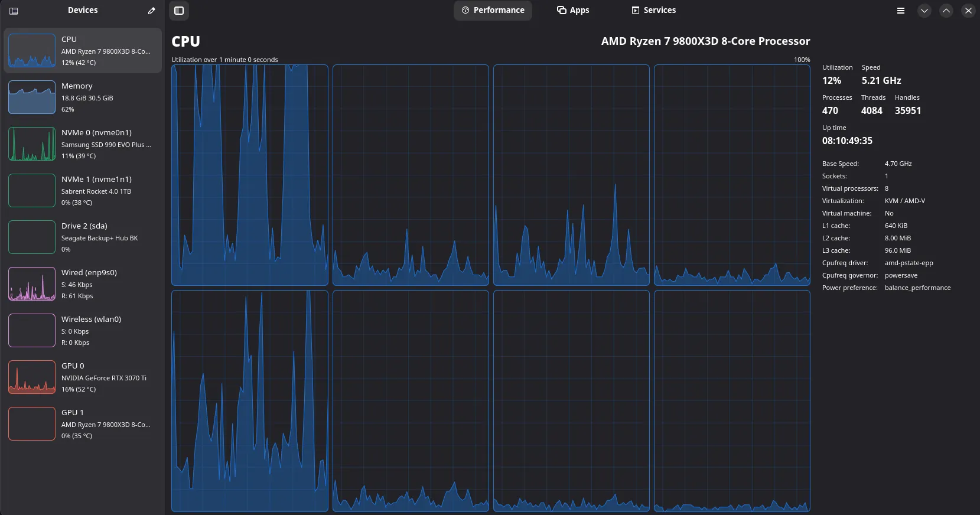Click the 12% utilization value in stats
The height and width of the screenshot is (515, 980).
pyautogui.click(x=832, y=80)
